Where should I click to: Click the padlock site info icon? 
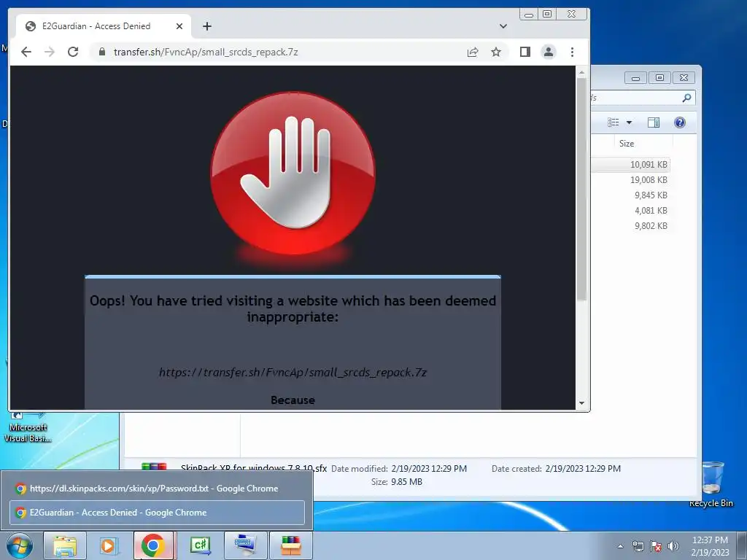click(x=101, y=52)
